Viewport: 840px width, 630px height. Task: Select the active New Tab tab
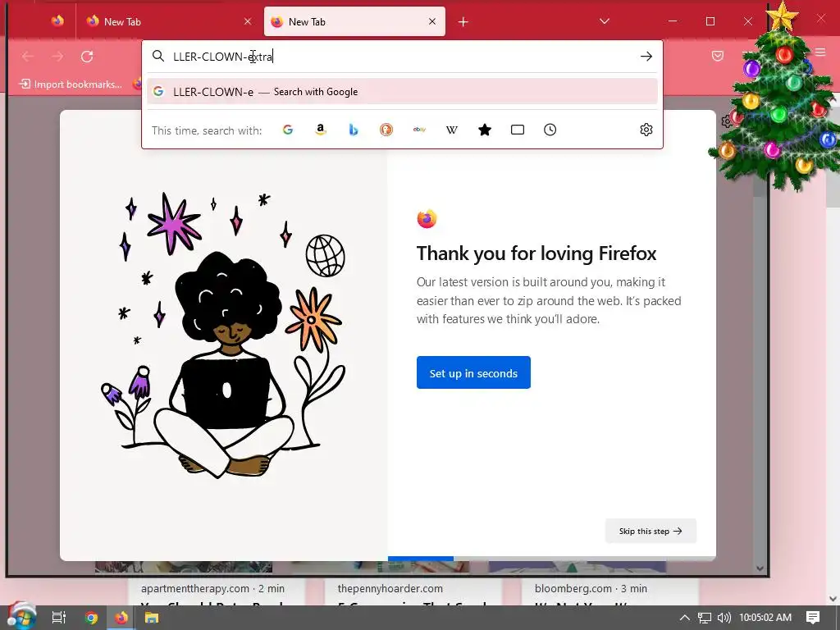354,21
